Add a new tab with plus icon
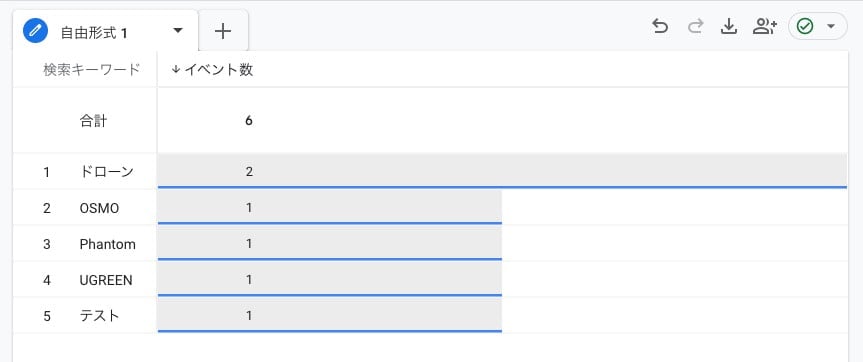Viewport: 863px width, 362px height. 223,31
